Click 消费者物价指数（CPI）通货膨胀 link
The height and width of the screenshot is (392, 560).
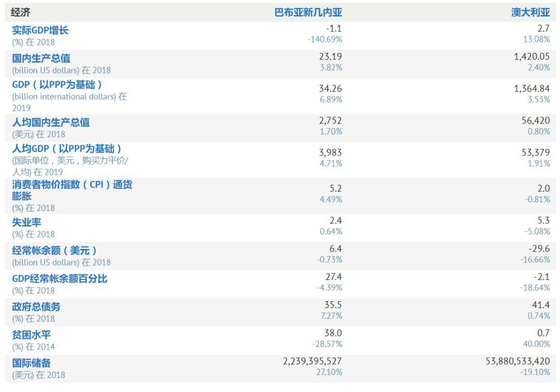click(72, 190)
